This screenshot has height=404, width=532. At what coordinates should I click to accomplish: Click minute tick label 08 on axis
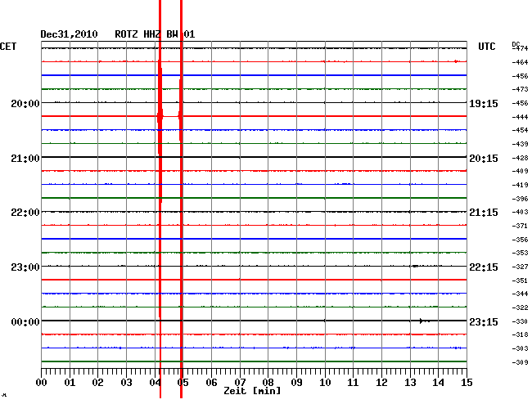(x=268, y=383)
